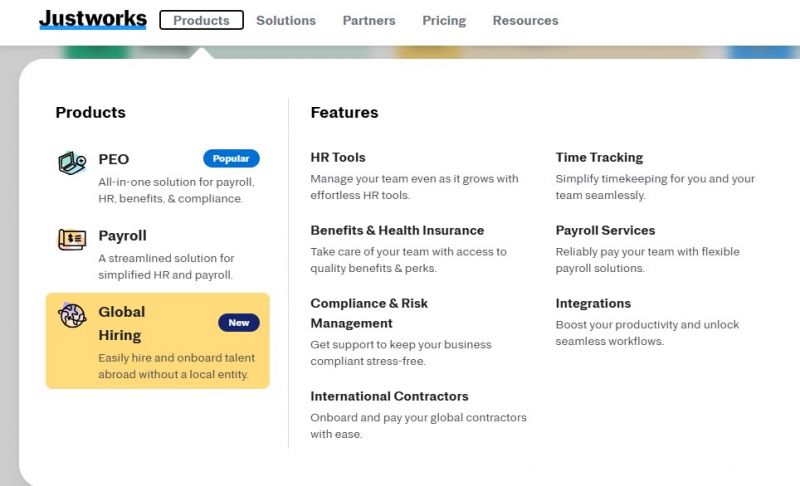
Task: Open the Integrations feature link
Action: pos(593,303)
